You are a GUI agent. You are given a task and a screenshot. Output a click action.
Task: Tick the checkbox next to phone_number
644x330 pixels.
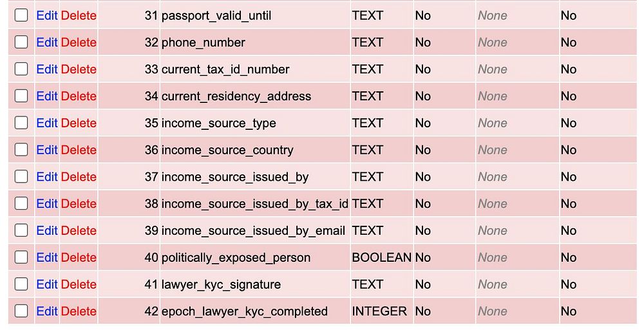21,42
